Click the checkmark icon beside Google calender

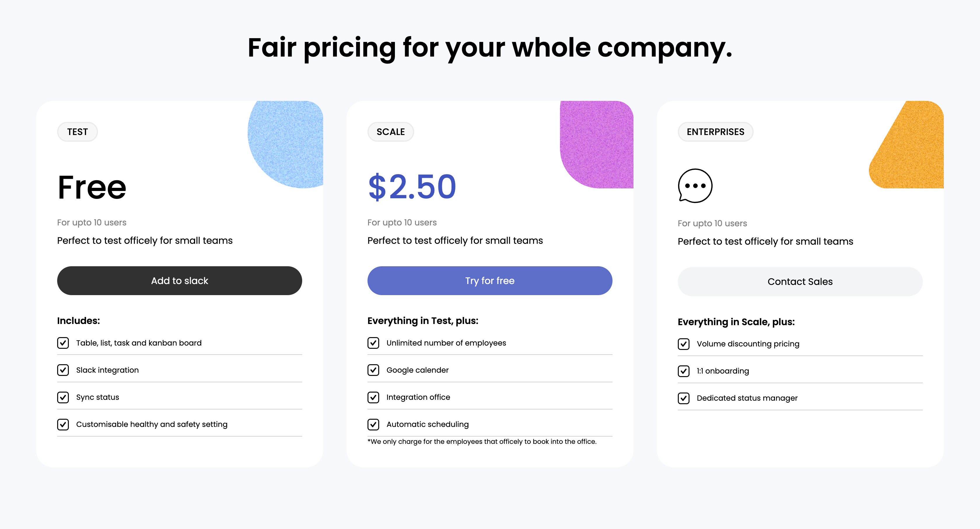coord(373,370)
